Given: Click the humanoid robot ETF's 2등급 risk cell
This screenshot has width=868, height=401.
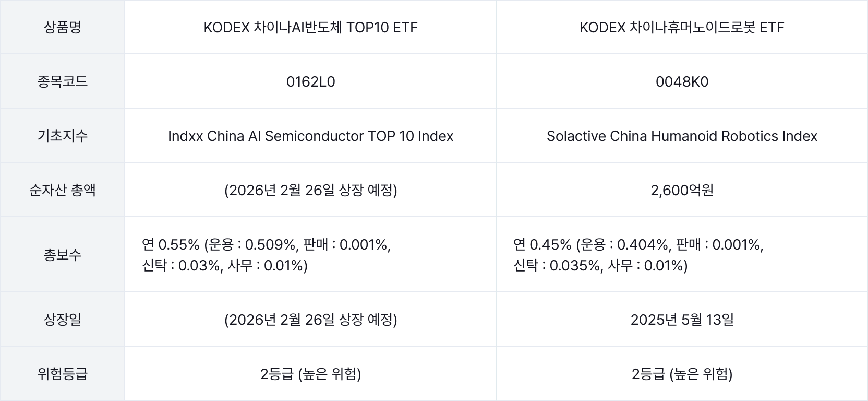Looking at the screenshot, I should [x=681, y=374].
